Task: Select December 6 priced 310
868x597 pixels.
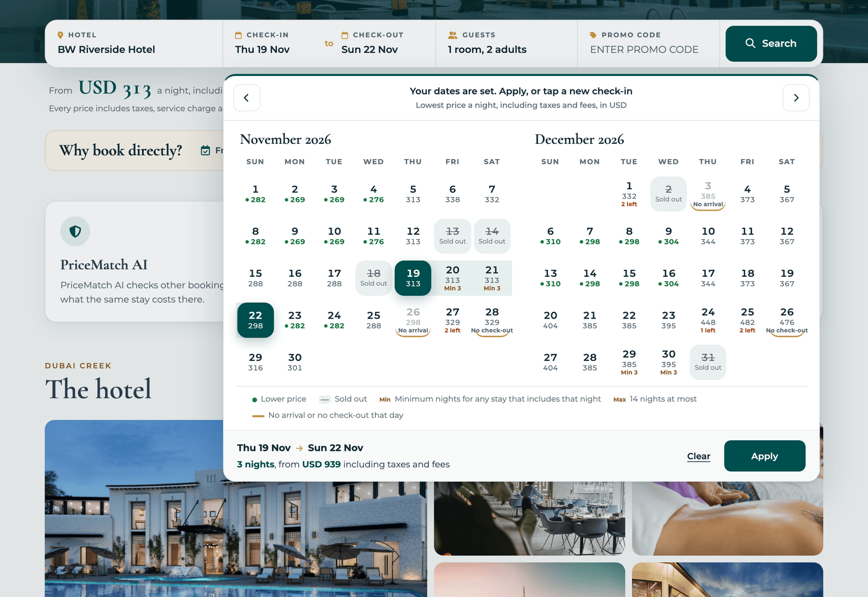Action: [550, 236]
